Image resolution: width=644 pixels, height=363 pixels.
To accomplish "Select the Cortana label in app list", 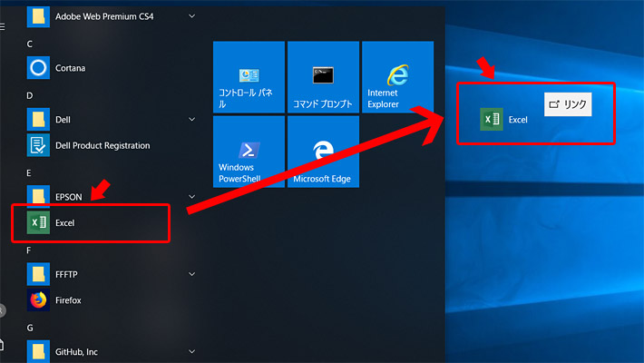I will pos(70,68).
